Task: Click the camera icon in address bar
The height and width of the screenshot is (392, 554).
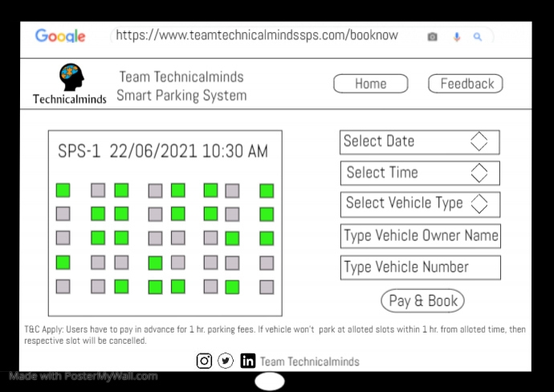Action: click(x=433, y=37)
